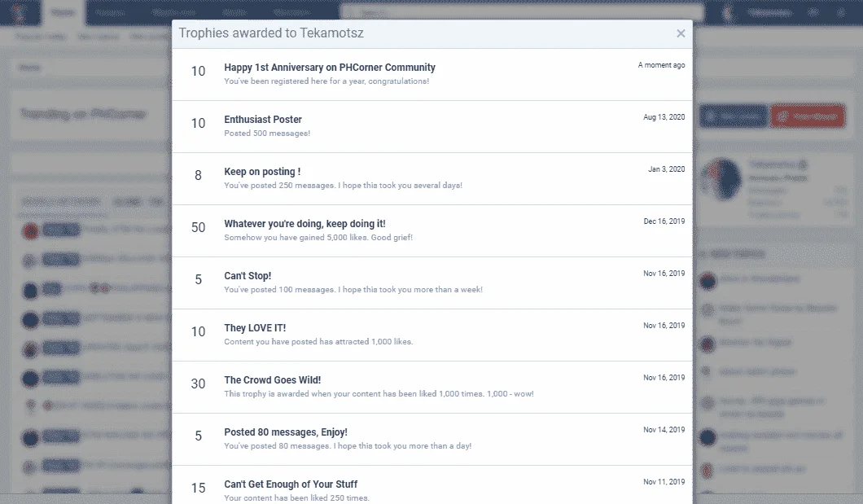The height and width of the screenshot is (504, 863).
Task: Select the 'They LOVE IT!' trophy title
Action: [255, 328]
